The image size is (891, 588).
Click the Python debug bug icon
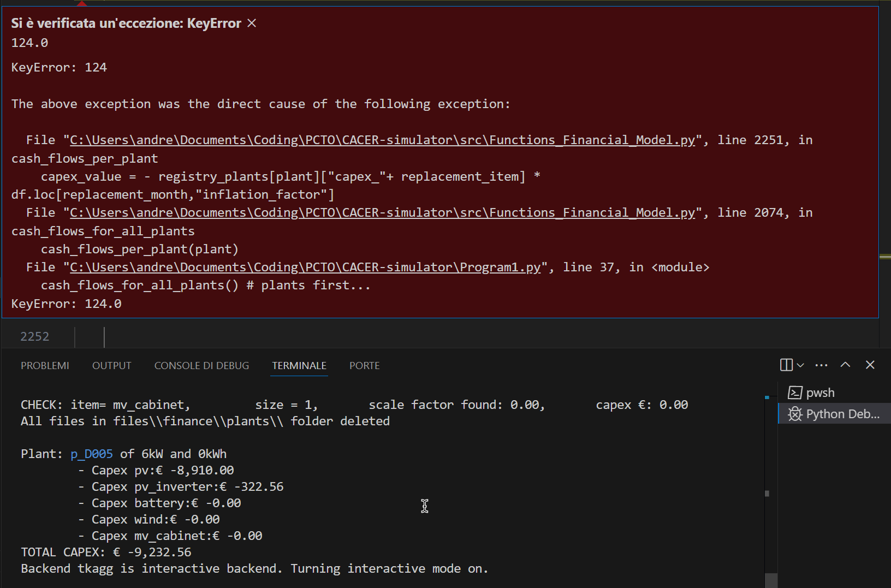coord(795,414)
